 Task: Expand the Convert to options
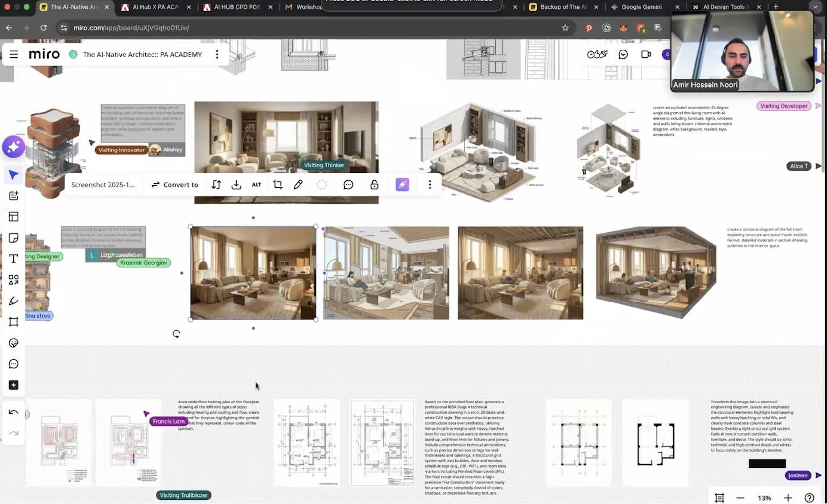click(174, 185)
